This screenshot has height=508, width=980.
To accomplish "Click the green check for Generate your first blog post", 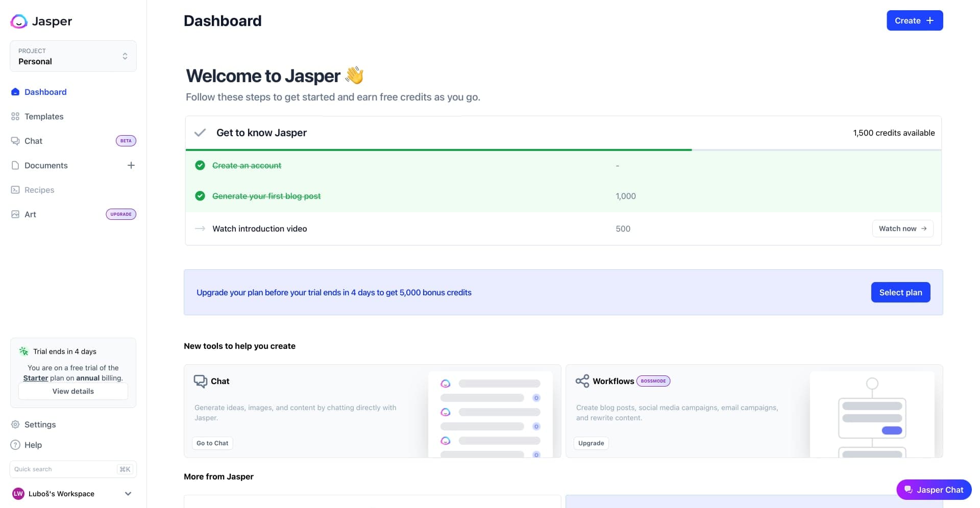I will (x=200, y=196).
